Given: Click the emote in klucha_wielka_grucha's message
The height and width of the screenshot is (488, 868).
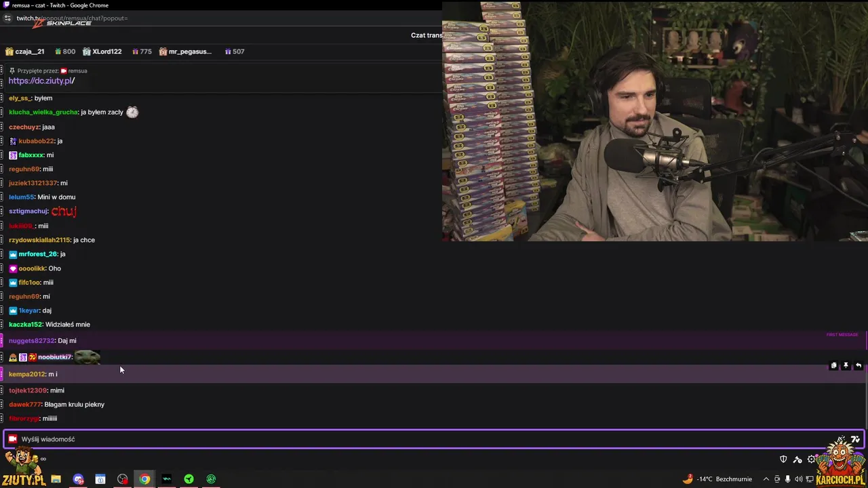Looking at the screenshot, I should pos(132,112).
